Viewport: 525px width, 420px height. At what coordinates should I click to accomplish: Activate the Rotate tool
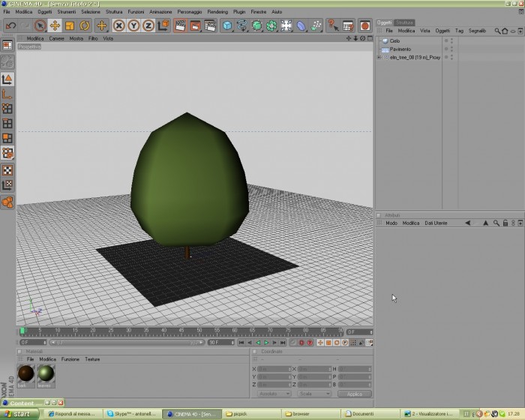coord(84,25)
